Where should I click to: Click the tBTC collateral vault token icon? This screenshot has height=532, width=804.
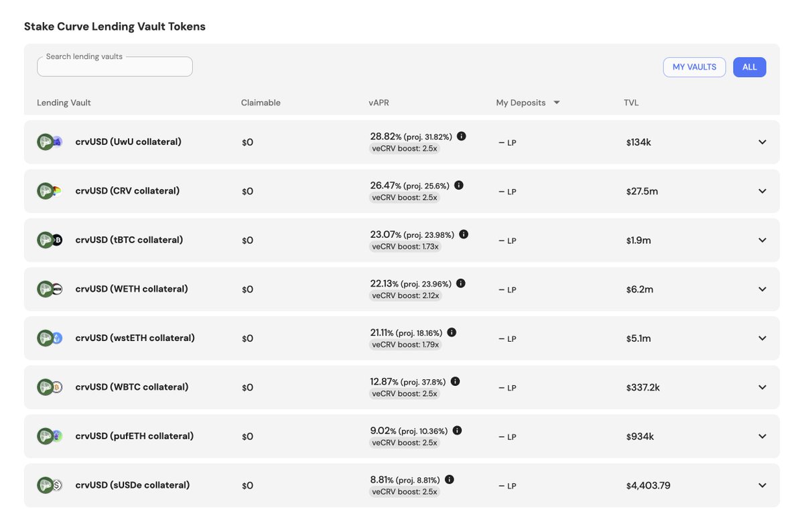point(50,240)
